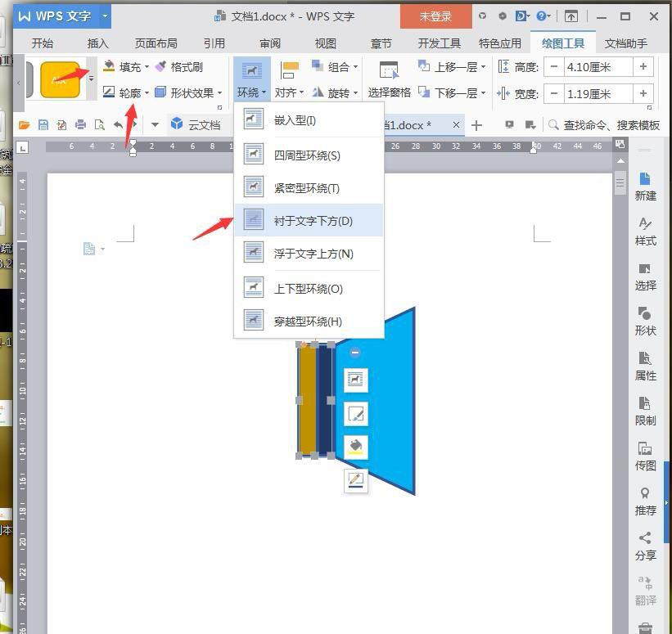Open the 对齐 alignment dropdown
Viewport: 672px width, 634px height.
pos(291,92)
